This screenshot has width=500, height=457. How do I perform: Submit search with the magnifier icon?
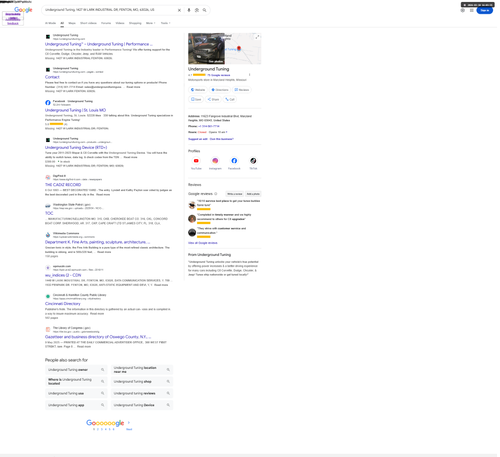pyautogui.click(x=204, y=10)
